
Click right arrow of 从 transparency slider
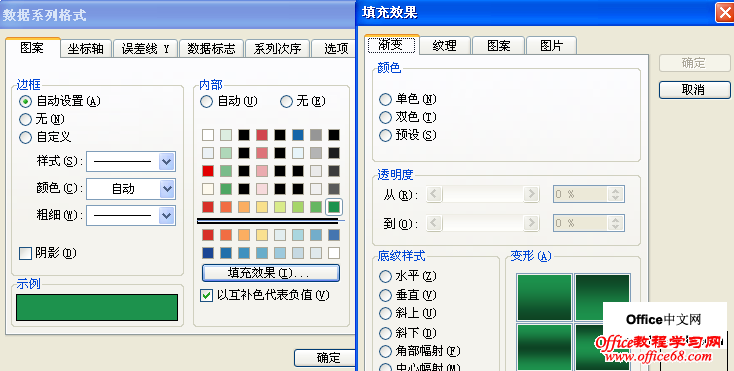(x=531, y=194)
